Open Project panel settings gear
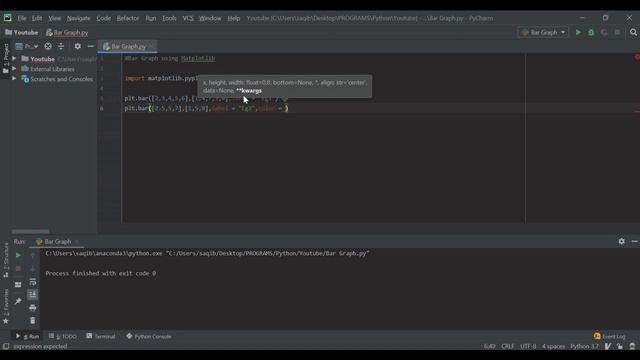 pos(78,46)
